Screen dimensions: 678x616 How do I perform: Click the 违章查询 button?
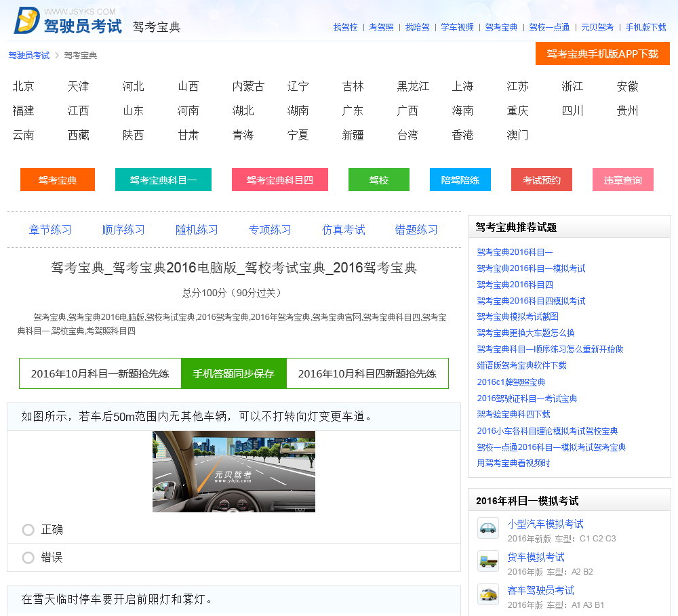(622, 180)
